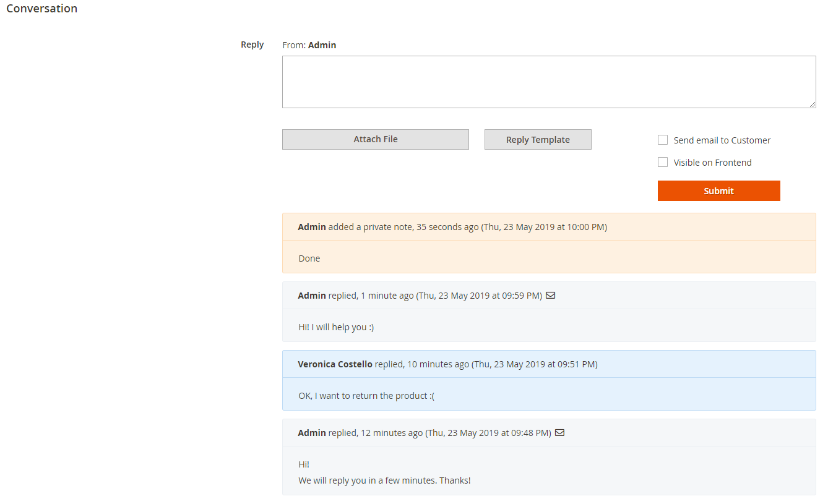Viewport: 828px width, 504px height.
Task: Click "We will reply you in a few minutes" text
Action: pyautogui.click(x=384, y=481)
